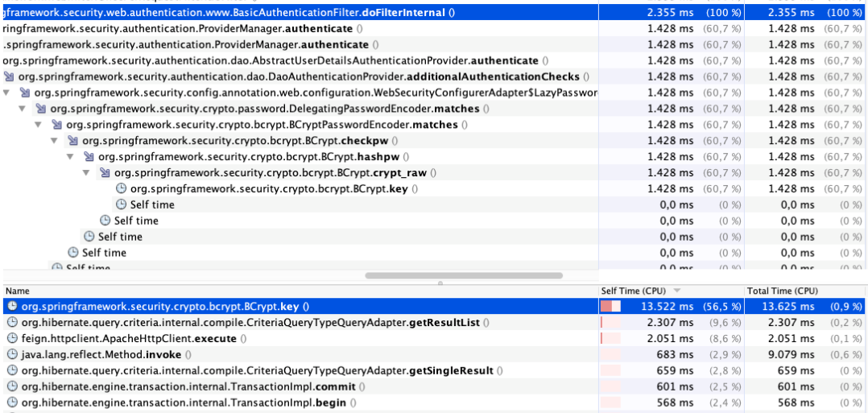Select the CriteriaQueryTypeQueryAdapter.getSingleResult row

pos(434,370)
